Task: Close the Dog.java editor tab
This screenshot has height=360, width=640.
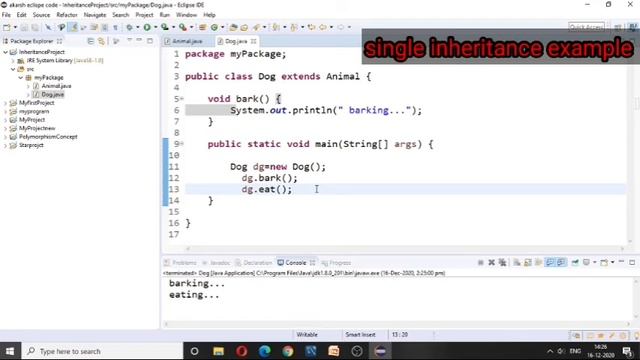Action: 253,41
